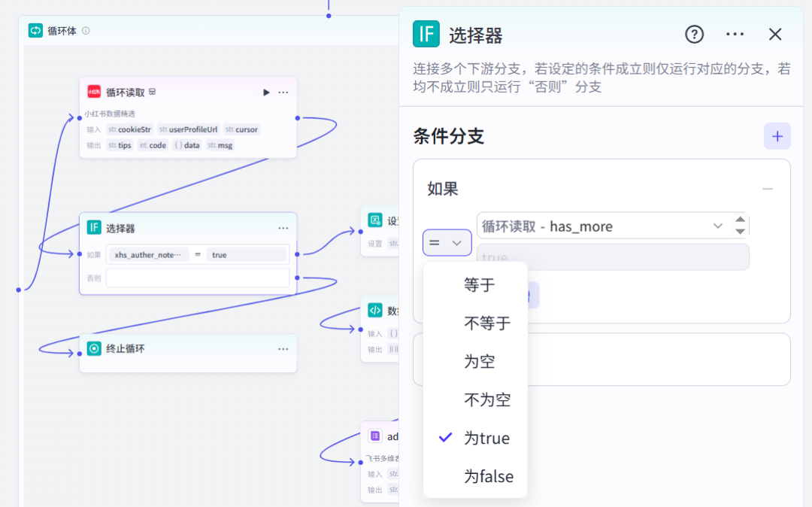The height and width of the screenshot is (507, 812).
Task: Open the 终止循环 node's three-dot menu
Action: (283, 349)
